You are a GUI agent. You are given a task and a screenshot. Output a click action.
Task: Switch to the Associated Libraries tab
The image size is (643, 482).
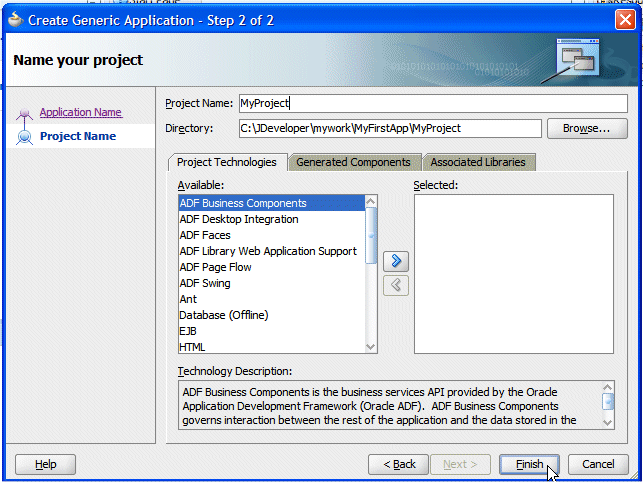[478, 162]
